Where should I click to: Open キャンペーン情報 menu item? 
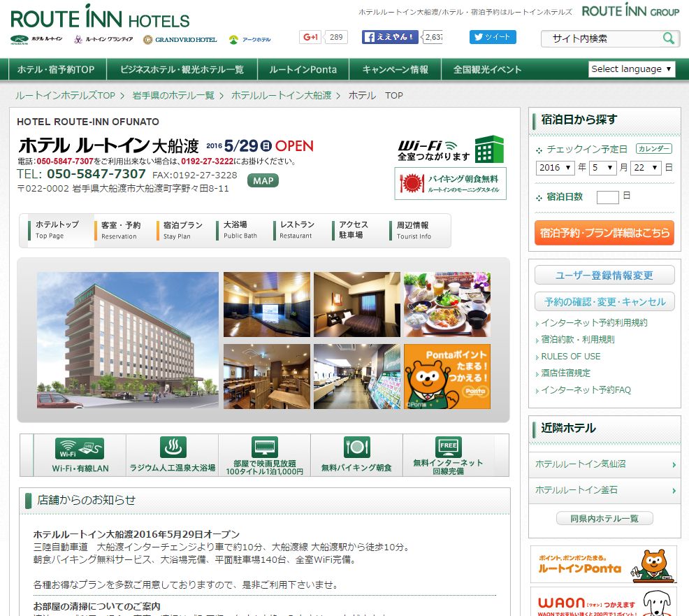(x=395, y=69)
